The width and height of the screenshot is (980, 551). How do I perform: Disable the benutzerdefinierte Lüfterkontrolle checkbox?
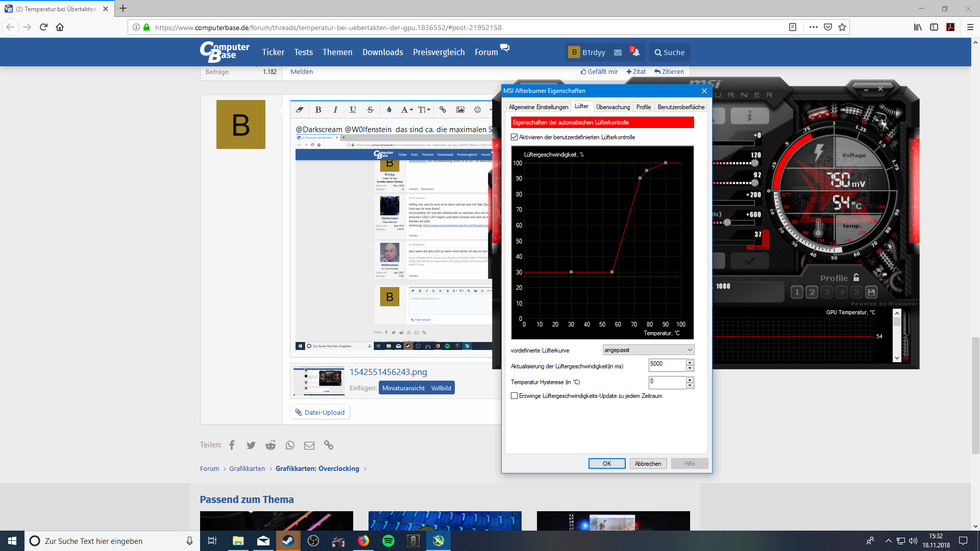(x=514, y=137)
